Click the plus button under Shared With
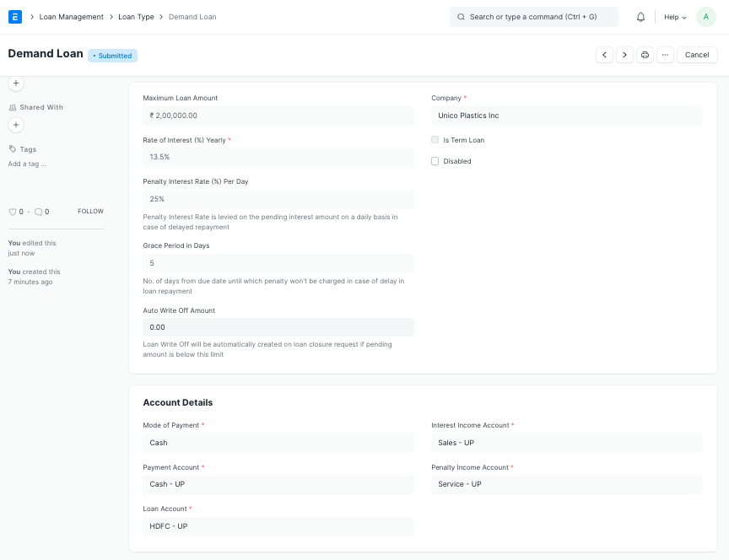The height and width of the screenshot is (560, 729). coord(16,125)
